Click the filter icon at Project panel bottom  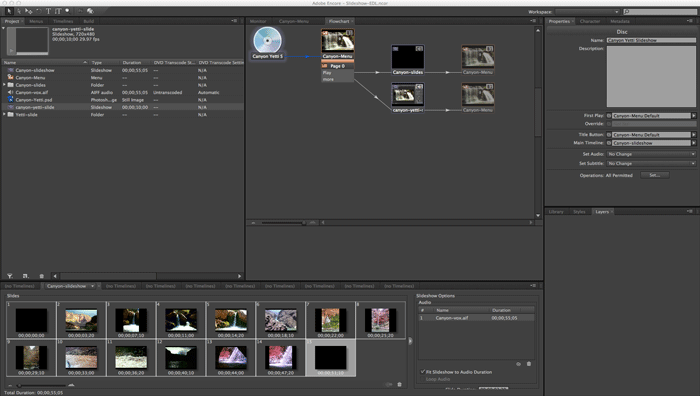tap(10, 276)
